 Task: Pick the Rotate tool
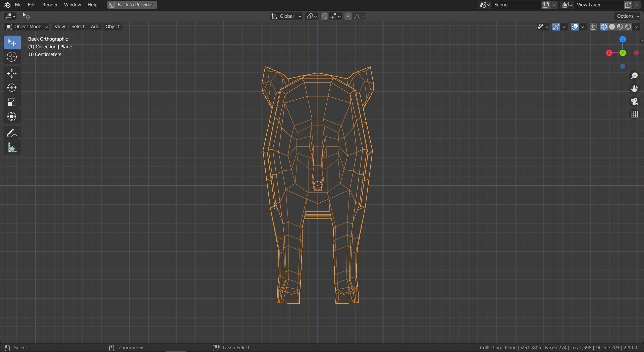(x=12, y=88)
